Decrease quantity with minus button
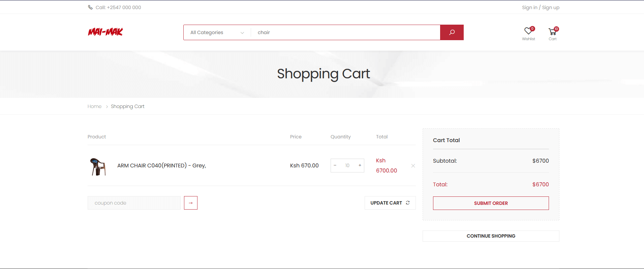Screen dimensions: 644x269 tap(335, 165)
